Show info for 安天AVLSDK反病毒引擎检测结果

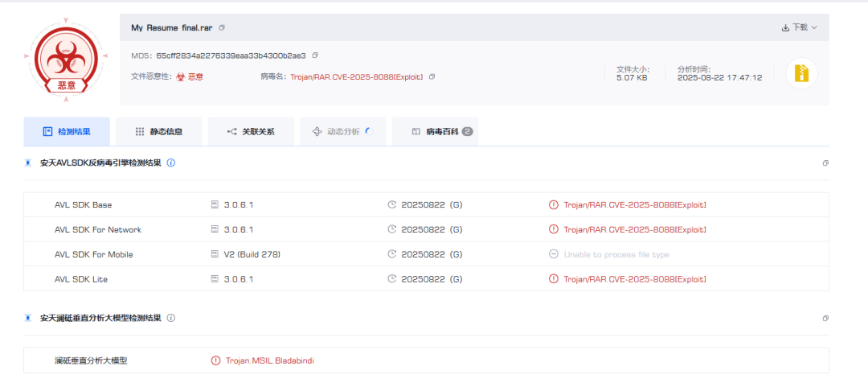pyautogui.click(x=171, y=163)
